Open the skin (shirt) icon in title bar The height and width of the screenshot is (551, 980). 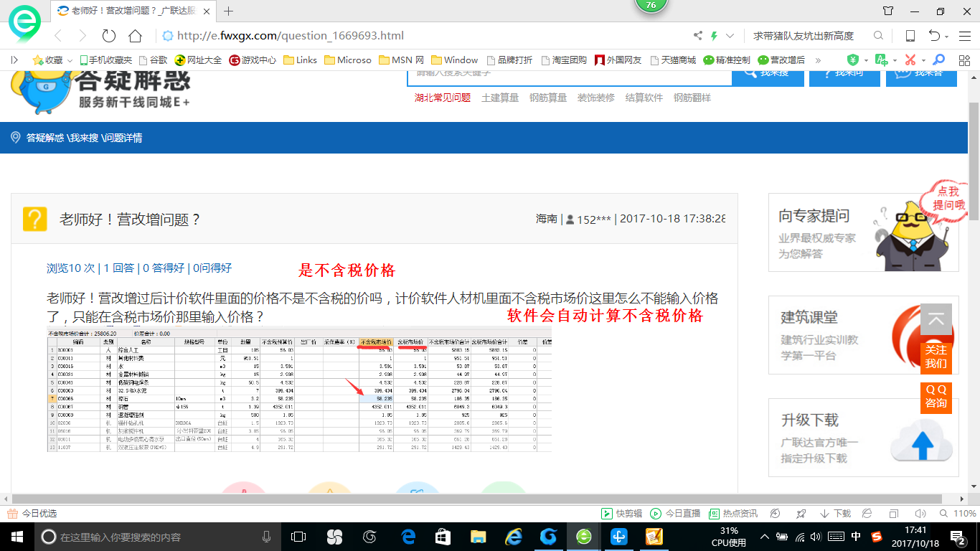click(x=888, y=11)
